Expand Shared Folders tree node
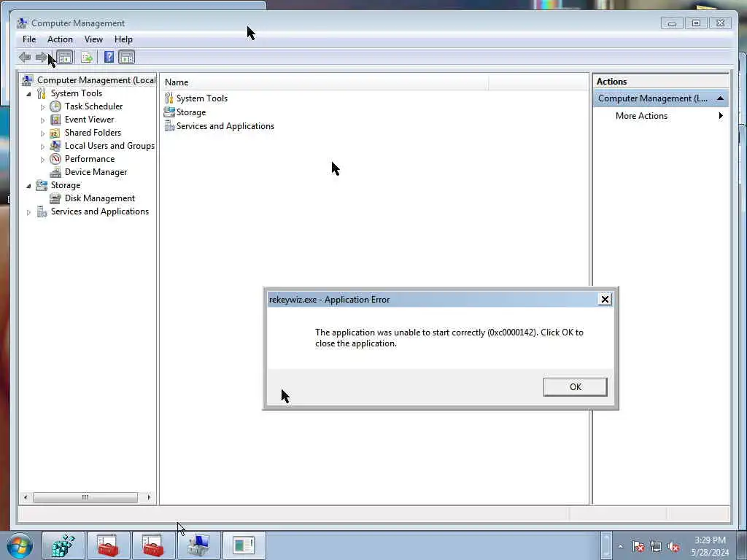This screenshot has width=747, height=560. tap(42, 133)
